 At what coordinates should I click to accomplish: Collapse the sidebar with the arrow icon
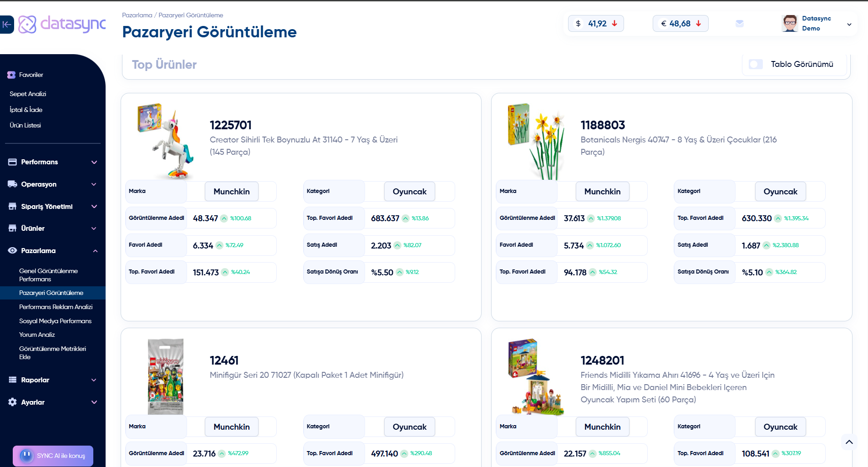[7, 25]
